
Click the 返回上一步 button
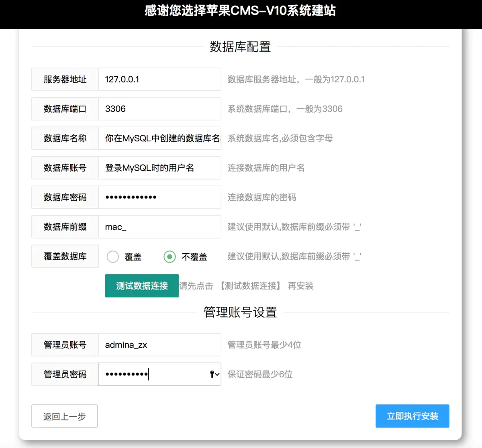(65, 416)
